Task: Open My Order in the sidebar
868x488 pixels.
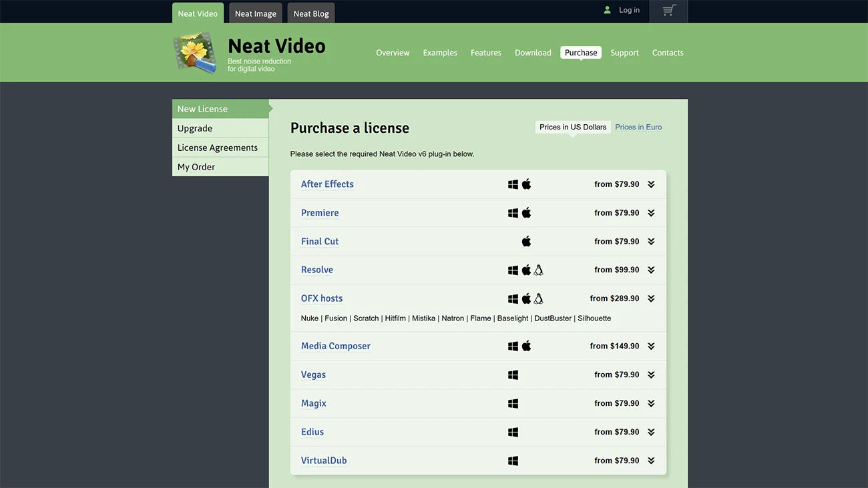Action: pos(220,167)
